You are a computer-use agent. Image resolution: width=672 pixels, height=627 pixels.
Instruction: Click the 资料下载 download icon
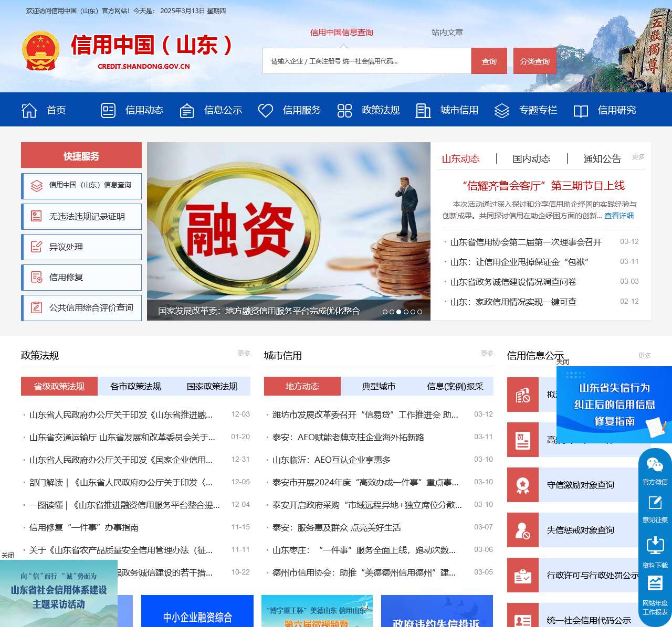point(655,546)
